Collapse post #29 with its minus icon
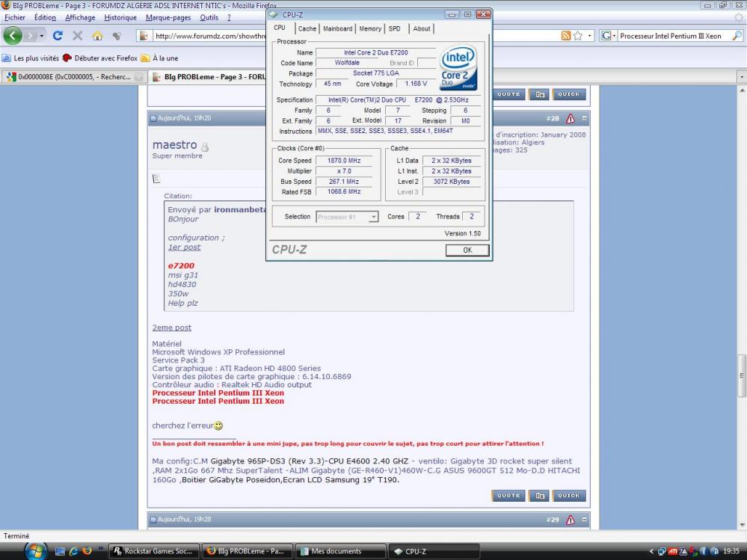This screenshot has height=560, width=747. pyautogui.click(x=584, y=519)
